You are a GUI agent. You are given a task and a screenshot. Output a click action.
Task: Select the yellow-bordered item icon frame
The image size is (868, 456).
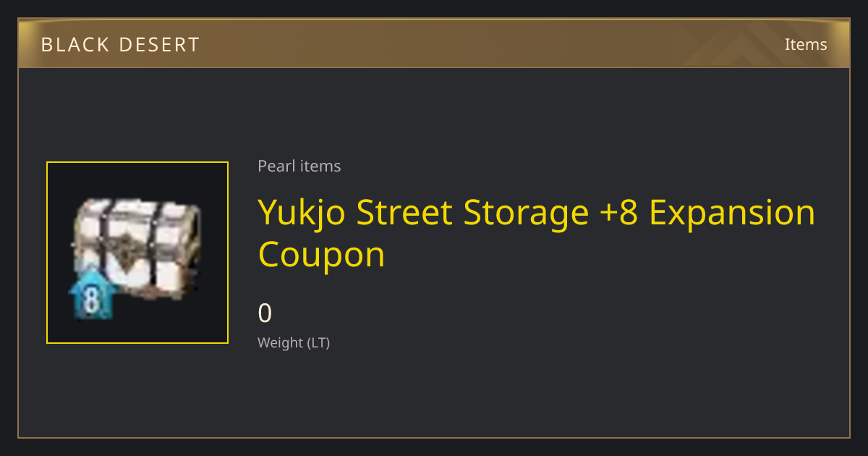[137, 253]
